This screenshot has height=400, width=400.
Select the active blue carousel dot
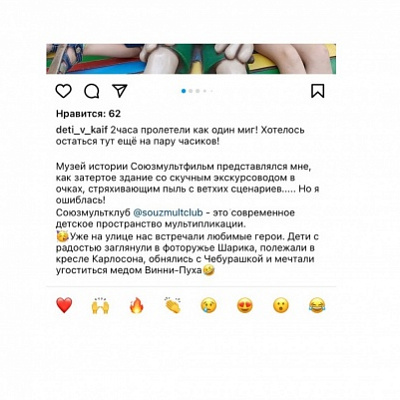click(184, 91)
